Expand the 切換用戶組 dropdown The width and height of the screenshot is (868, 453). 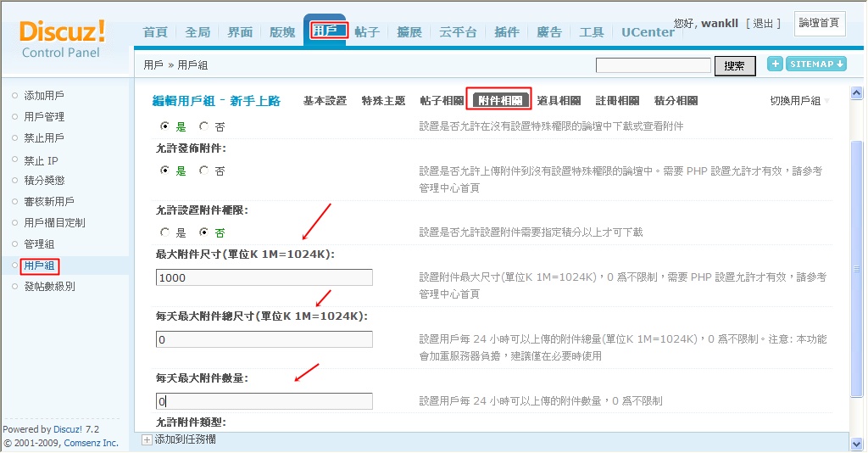click(799, 101)
